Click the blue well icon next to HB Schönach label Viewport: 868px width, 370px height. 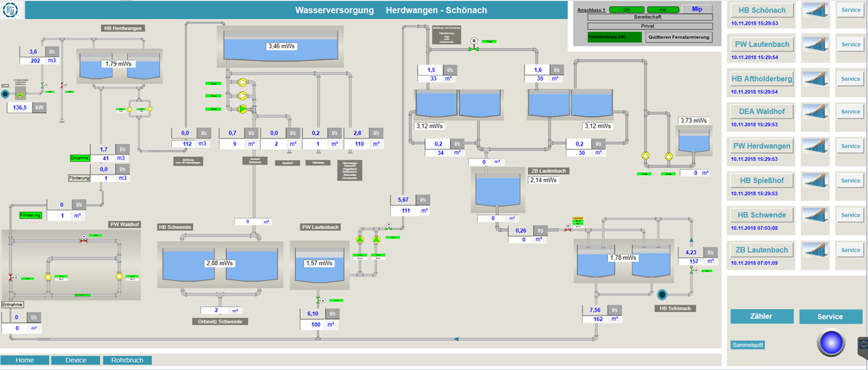662,294
